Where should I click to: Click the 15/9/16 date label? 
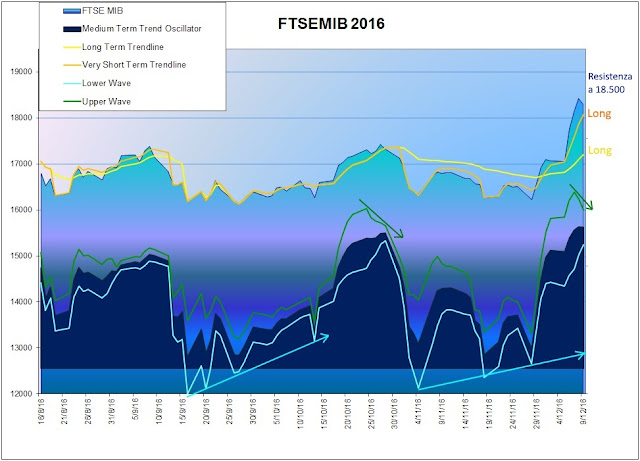click(184, 412)
